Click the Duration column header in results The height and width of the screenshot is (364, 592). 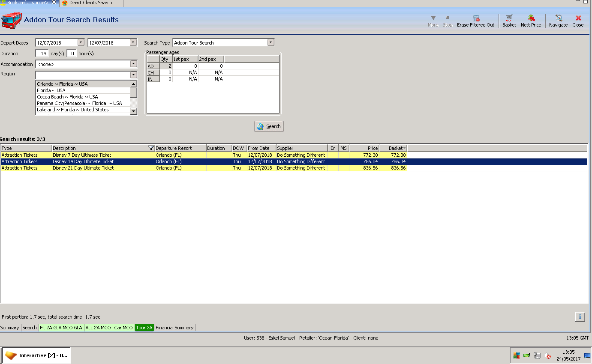pos(219,148)
